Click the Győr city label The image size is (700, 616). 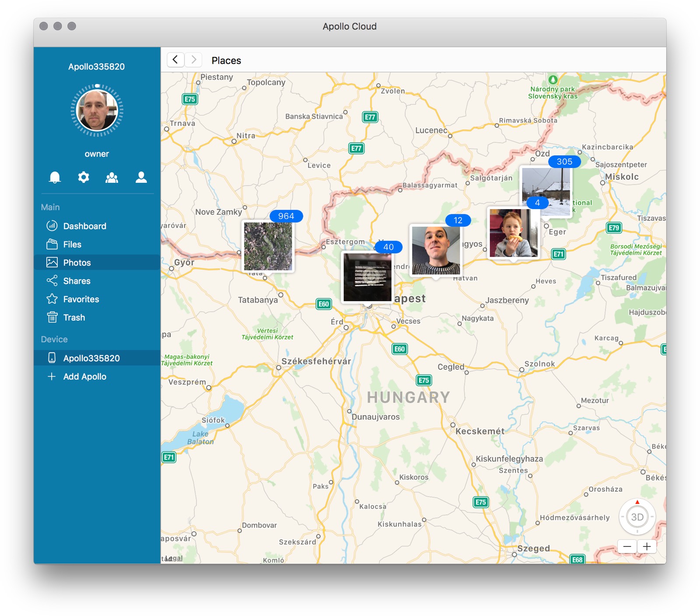pos(184,262)
